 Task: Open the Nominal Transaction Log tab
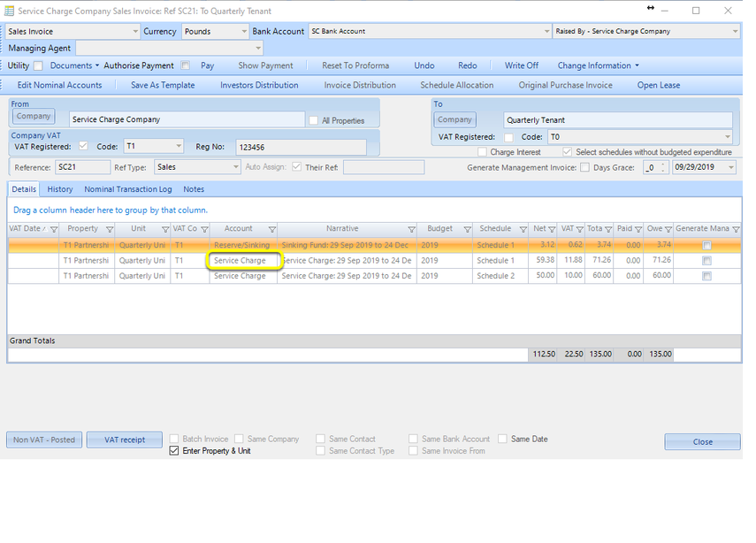click(x=127, y=189)
